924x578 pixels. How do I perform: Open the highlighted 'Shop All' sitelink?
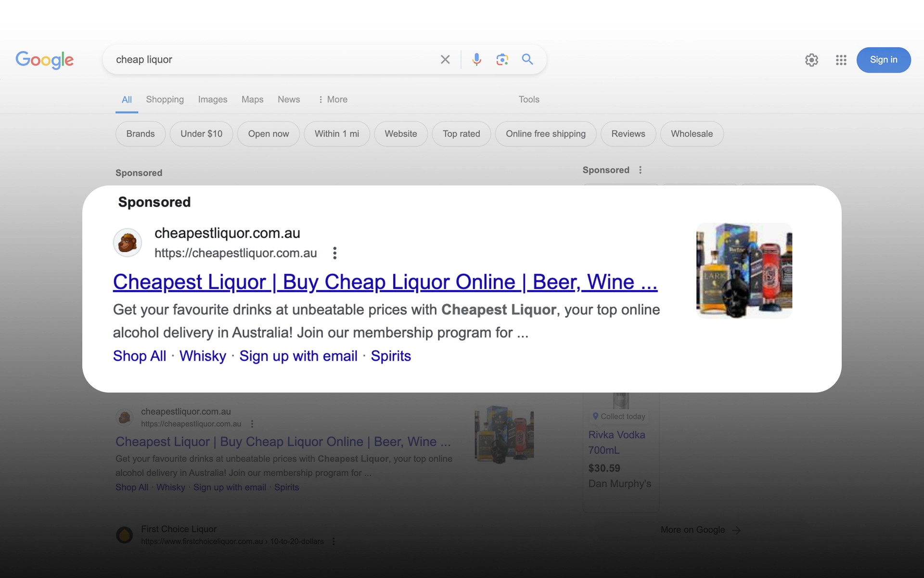[x=140, y=356]
